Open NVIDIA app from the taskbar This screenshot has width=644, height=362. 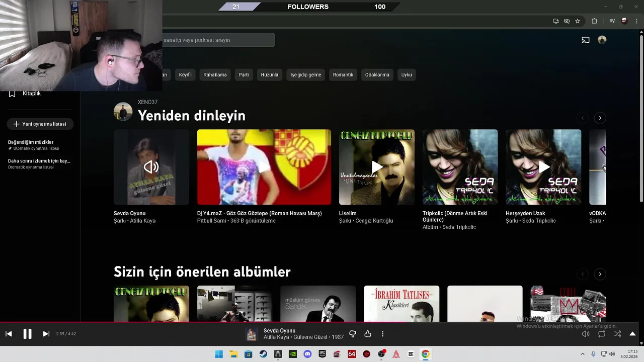point(293,354)
